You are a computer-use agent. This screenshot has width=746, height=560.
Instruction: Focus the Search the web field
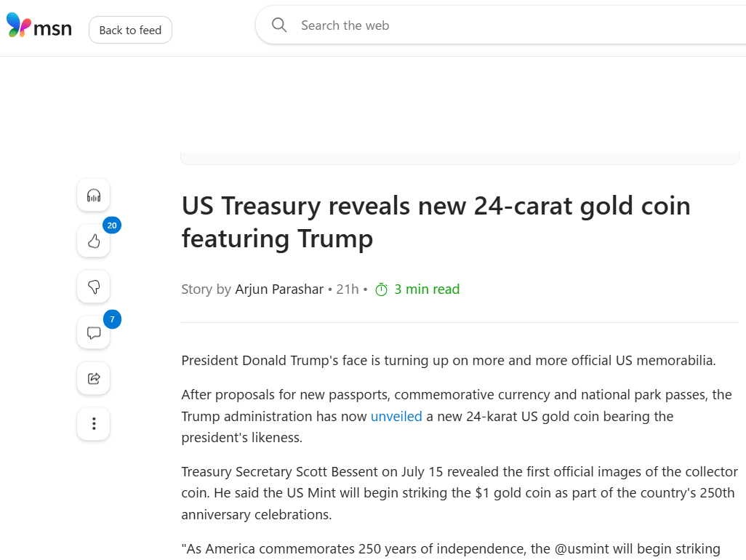tap(500, 25)
